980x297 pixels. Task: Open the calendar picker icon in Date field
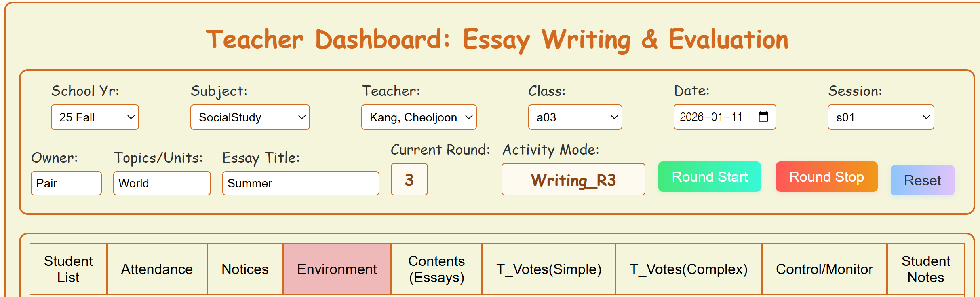(763, 117)
